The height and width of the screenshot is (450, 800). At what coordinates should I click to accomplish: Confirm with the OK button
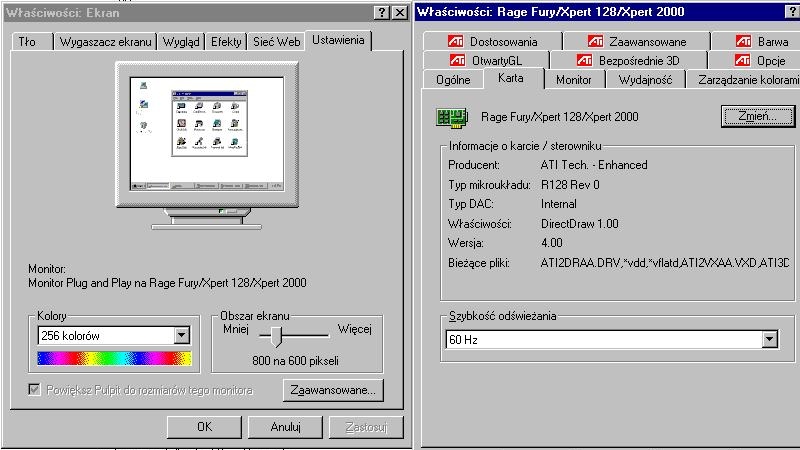pyautogui.click(x=204, y=427)
